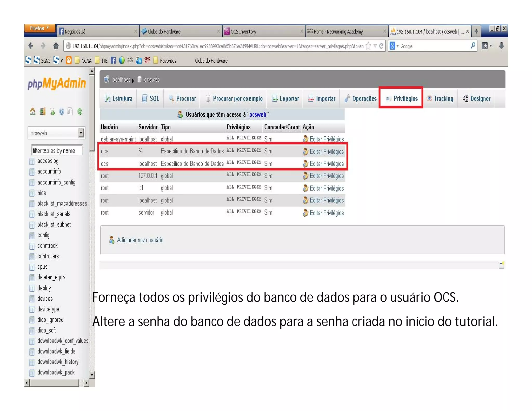The width and height of the screenshot is (532, 411).
Task: Switch to the Clube do Hardware browser tab
Action: pyautogui.click(x=181, y=31)
